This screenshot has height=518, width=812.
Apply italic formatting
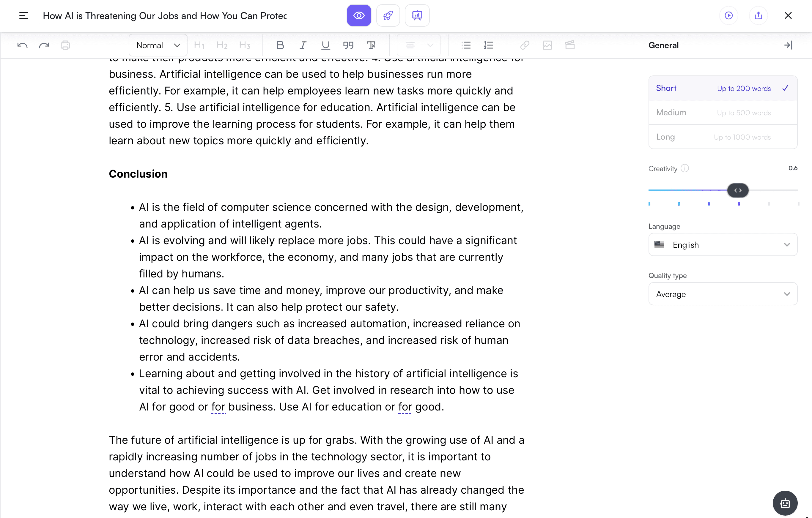pos(303,45)
